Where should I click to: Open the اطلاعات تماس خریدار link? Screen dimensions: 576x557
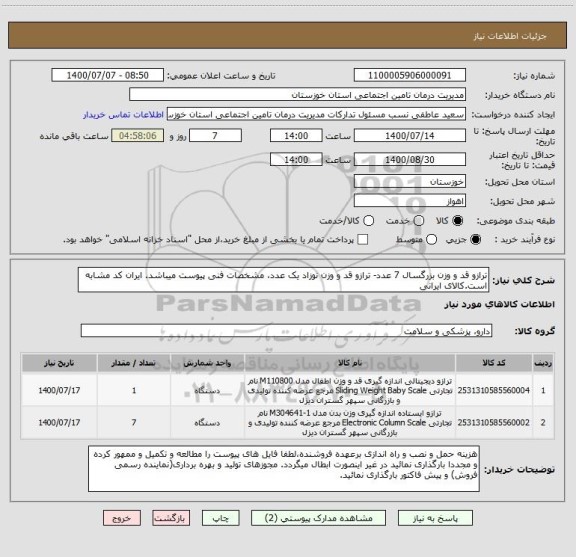tap(123, 115)
